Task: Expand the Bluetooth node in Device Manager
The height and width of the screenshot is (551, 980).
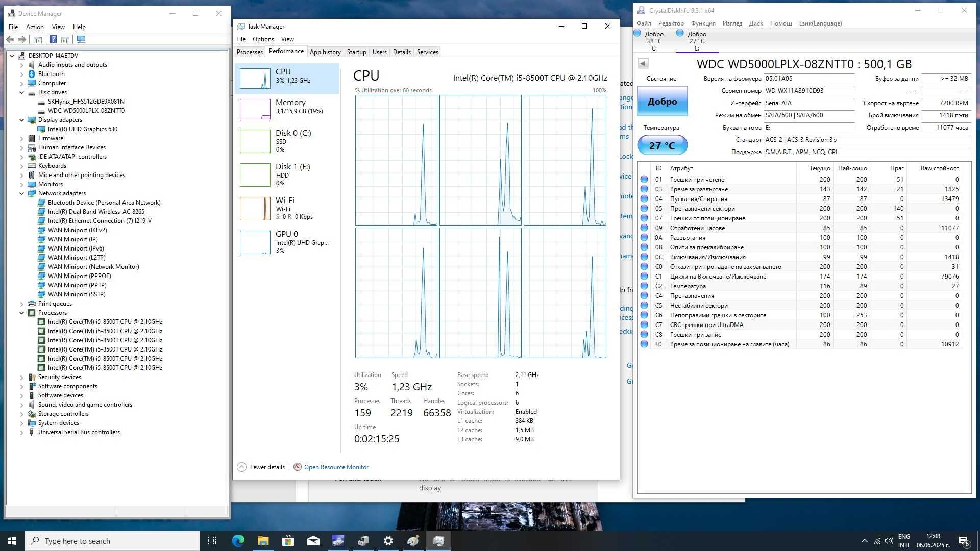Action: (22, 74)
